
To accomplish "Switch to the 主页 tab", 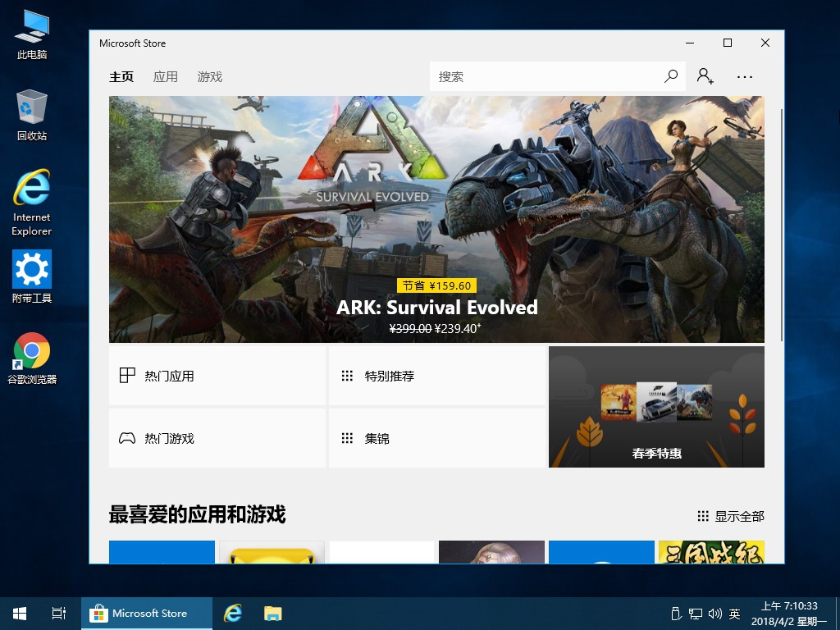I will click(121, 76).
